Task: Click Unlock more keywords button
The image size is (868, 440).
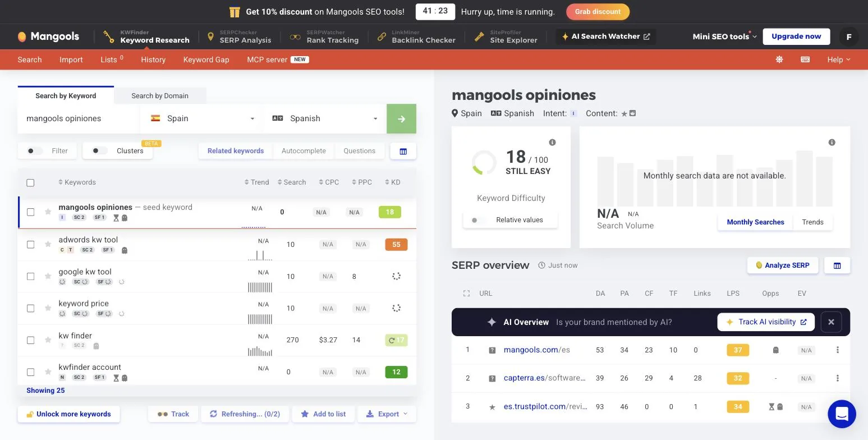Action: pyautogui.click(x=68, y=414)
